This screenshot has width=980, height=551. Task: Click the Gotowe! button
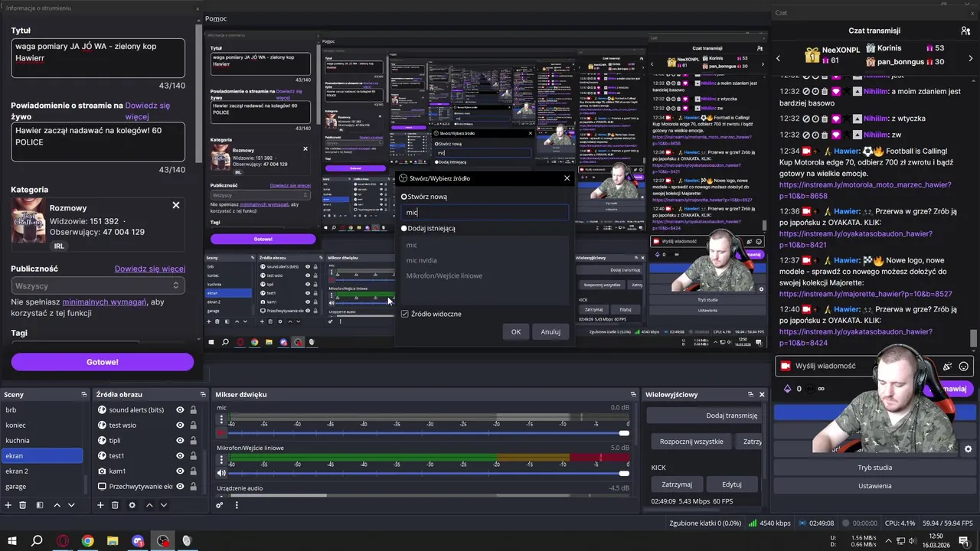103,362
